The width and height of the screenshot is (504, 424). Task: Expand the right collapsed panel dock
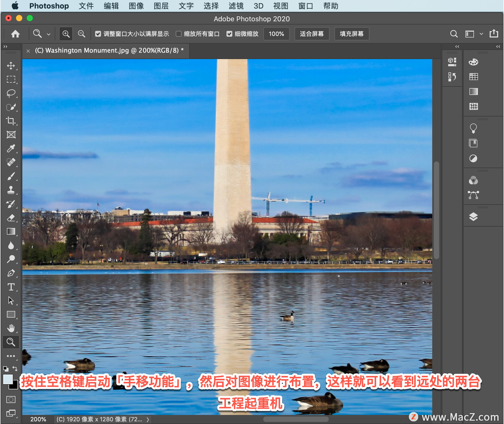pyautogui.click(x=498, y=47)
